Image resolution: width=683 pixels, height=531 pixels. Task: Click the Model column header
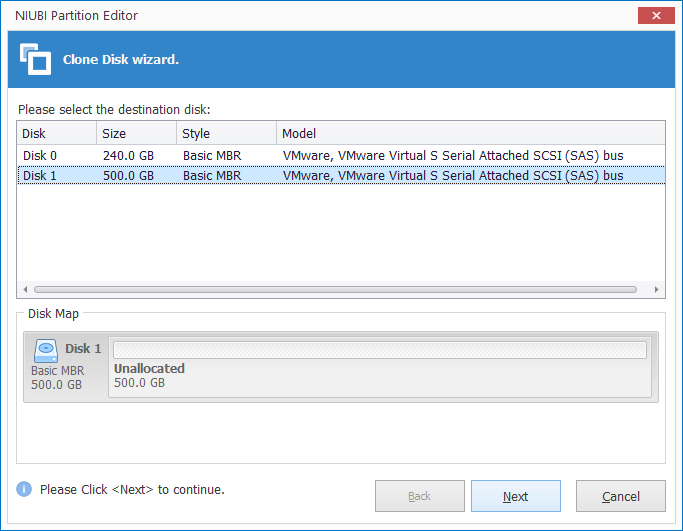pos(470,133)
